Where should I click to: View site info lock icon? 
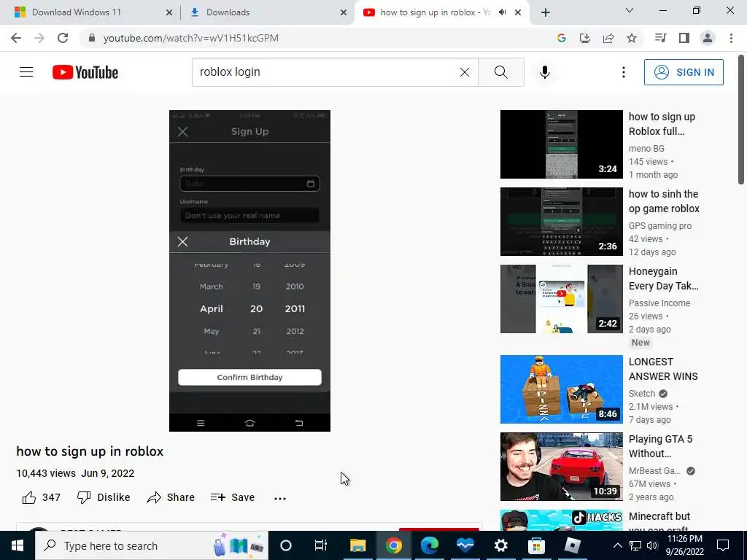pos(92,38)
